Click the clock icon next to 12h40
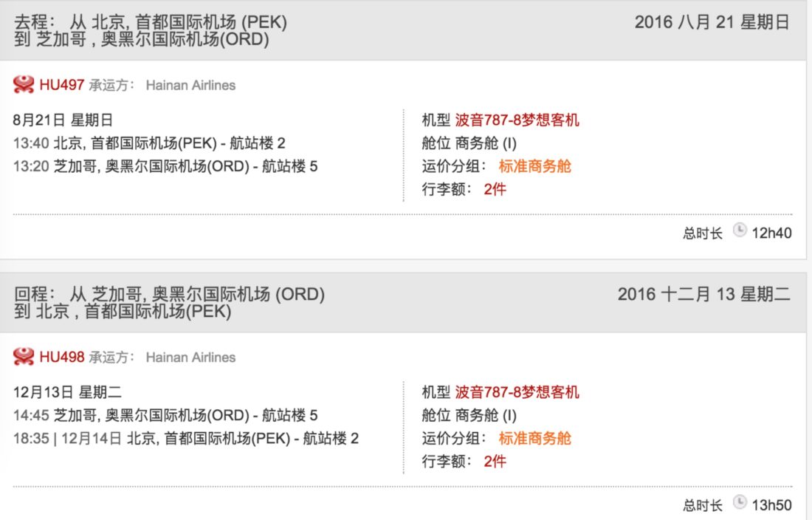 coord(740,230)
